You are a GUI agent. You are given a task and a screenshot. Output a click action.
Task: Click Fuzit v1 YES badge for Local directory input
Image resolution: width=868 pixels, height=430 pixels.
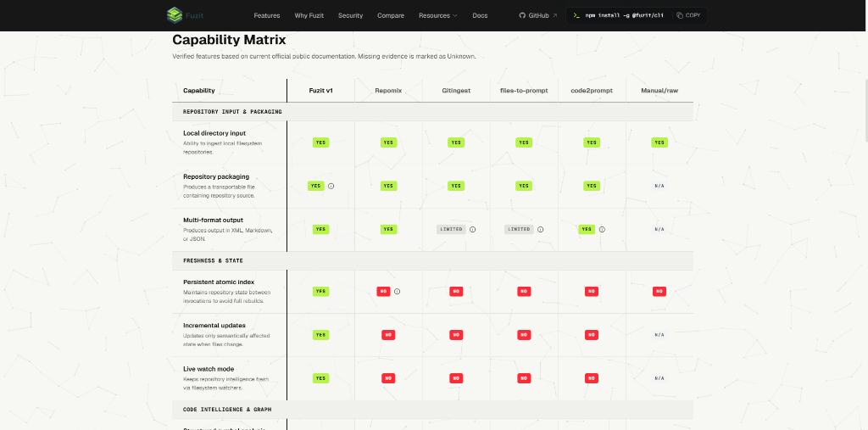click(320, 142)
